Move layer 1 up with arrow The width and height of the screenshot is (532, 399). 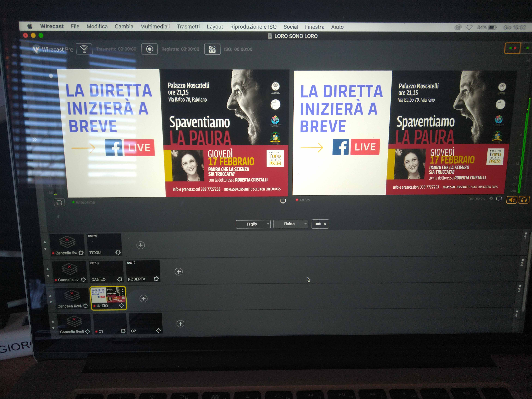click(x=45, y=242)
